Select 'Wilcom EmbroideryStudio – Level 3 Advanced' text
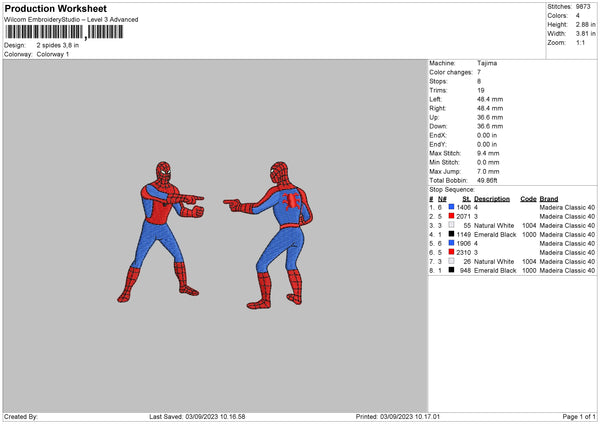The width and height of the screenshot is (600, 424). click(71, 20)
